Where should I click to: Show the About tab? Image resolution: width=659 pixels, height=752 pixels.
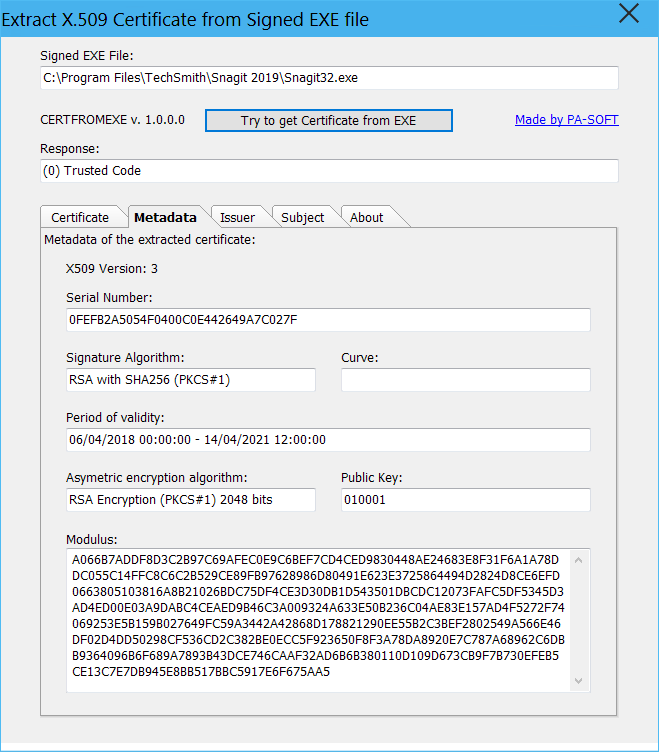point(367,217)
